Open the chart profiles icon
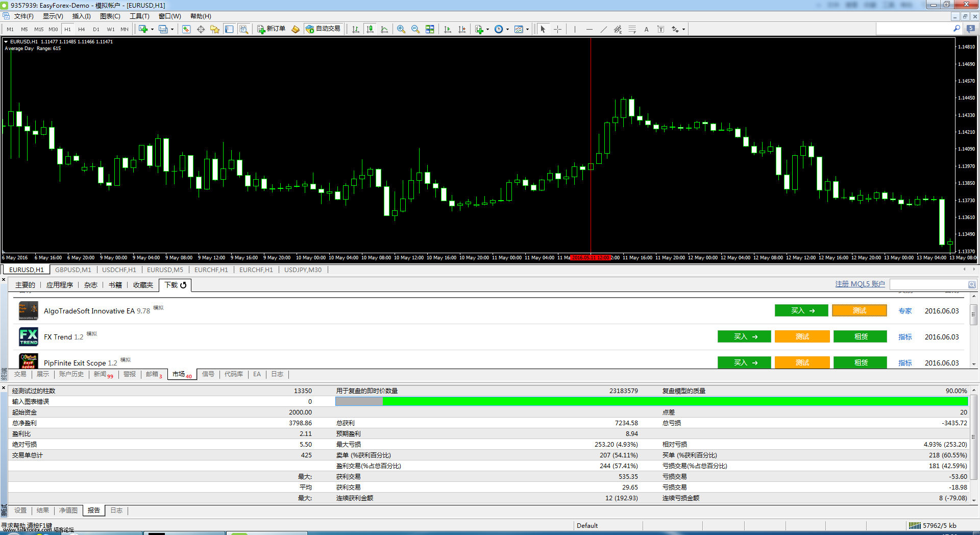 [163, 29]
